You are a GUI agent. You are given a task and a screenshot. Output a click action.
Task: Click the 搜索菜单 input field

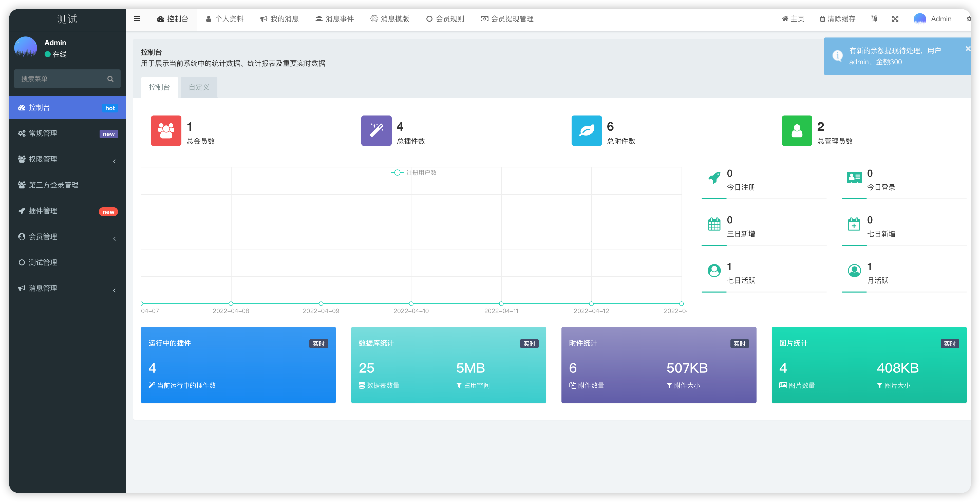coord(67,79)
